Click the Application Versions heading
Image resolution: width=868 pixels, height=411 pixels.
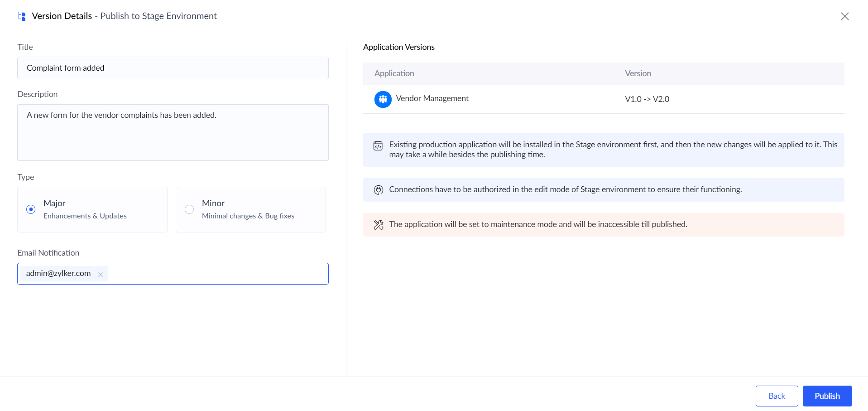tap(398, 47)
